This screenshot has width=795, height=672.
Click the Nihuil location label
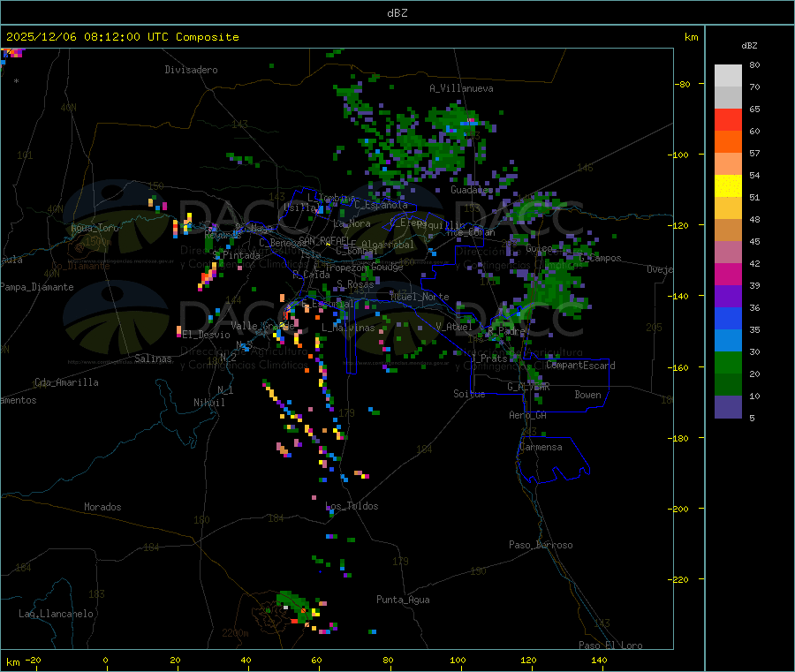coord(208,403)
